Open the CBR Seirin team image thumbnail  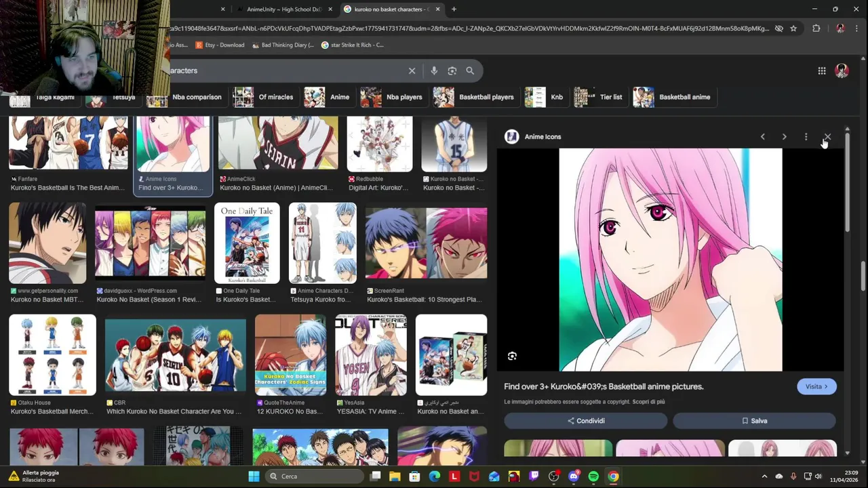point(175,355)
